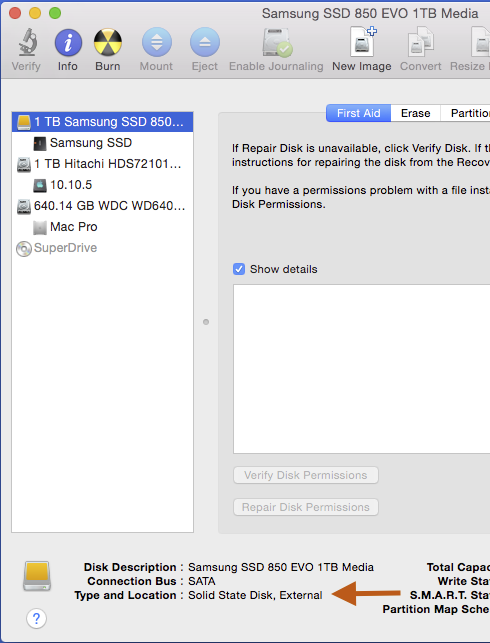The image size is (490, 643).
Task: Click the Verify microscope icon
Action: point(27,42)
